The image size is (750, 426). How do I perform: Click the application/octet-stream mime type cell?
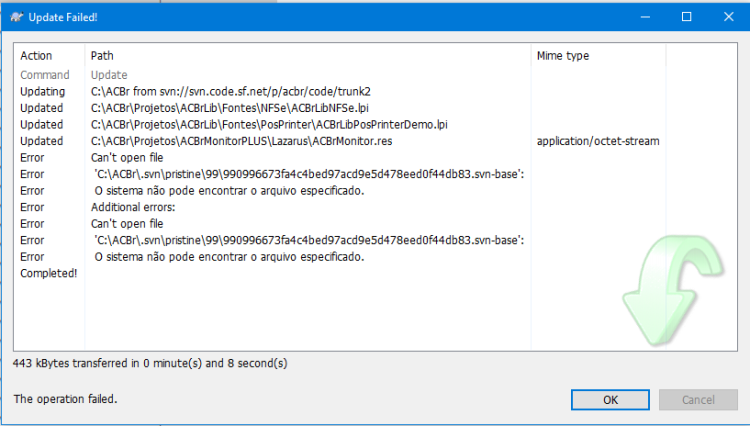point(598,141)
